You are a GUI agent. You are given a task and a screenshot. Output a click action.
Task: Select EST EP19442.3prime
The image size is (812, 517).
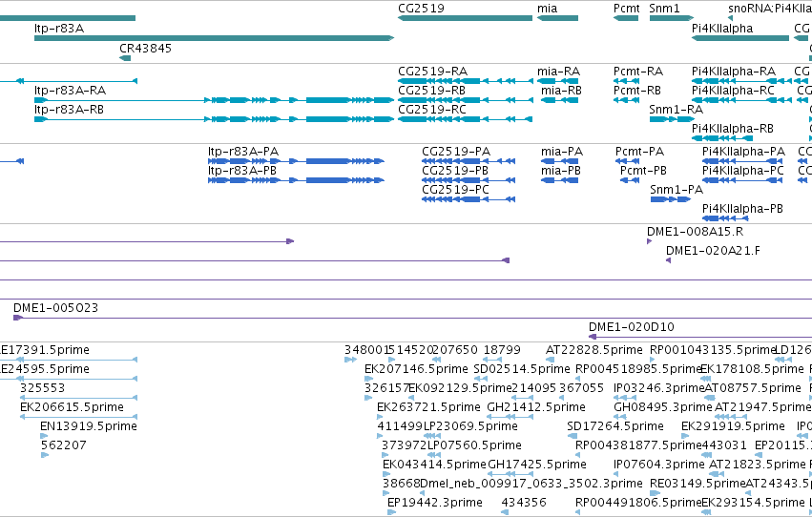391,512
